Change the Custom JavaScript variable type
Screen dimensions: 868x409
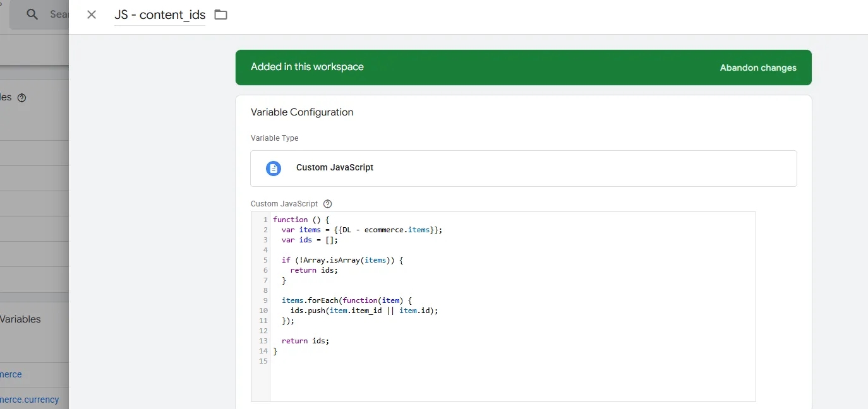[x=523, y=168]
